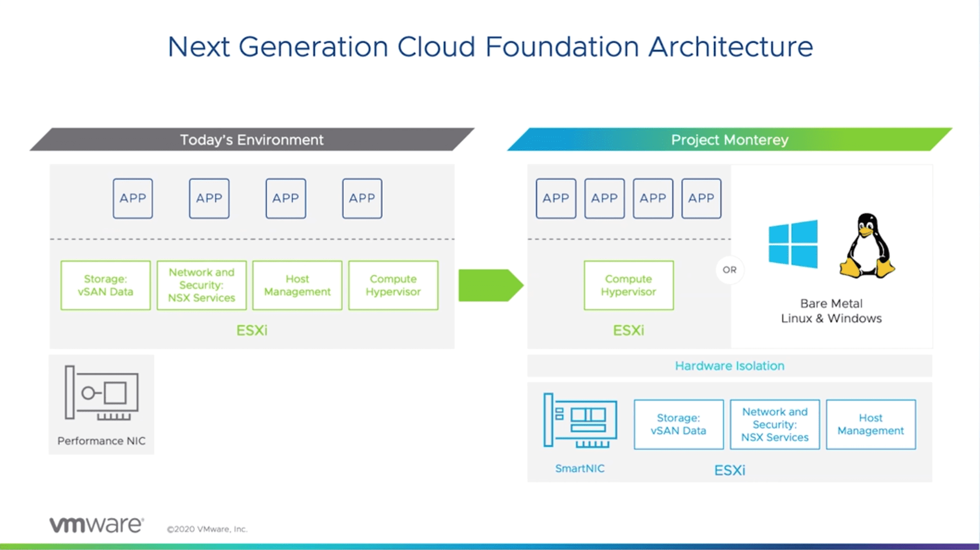Click the Windows logo icon

[793, 244]
